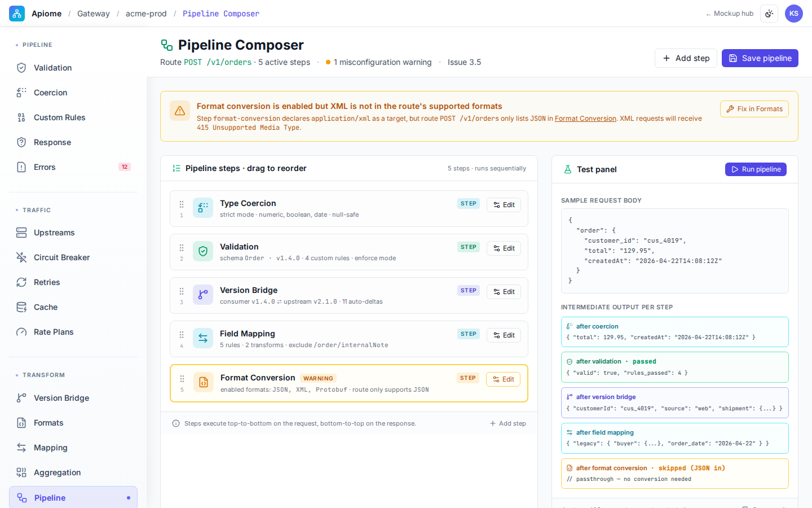Grab the Validation step drag handle
The width and height of the screenshot is (812, 508).
coord(182,248)
